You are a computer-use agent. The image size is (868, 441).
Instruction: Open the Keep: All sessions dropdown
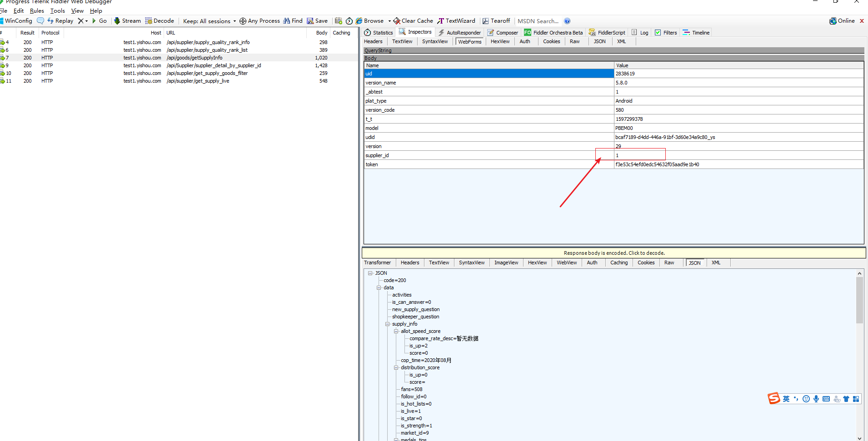pyautogui.click(x=210, y=21)
